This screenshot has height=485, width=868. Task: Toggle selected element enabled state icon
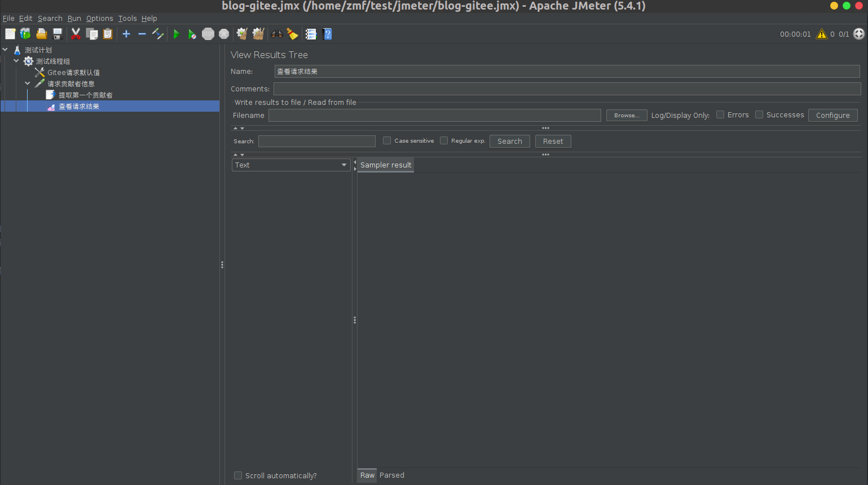(x=158, y=34)
